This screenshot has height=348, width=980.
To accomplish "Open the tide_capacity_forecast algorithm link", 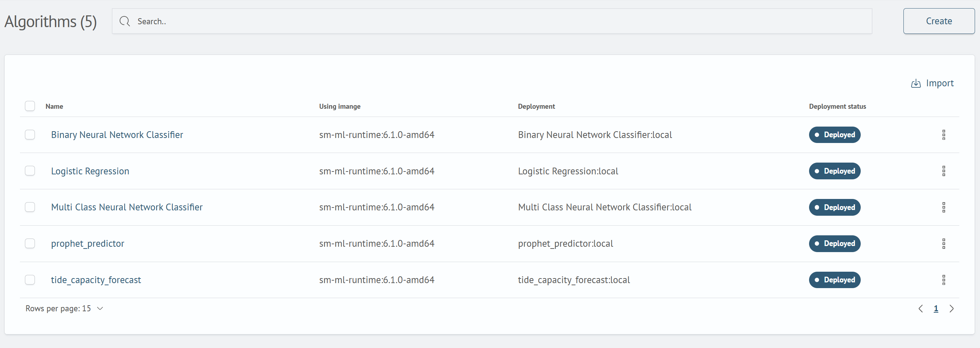I will click(x=96, y=280).
